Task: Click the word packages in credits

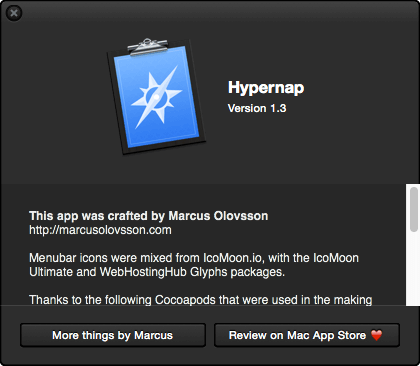Action: pos(258,272)
